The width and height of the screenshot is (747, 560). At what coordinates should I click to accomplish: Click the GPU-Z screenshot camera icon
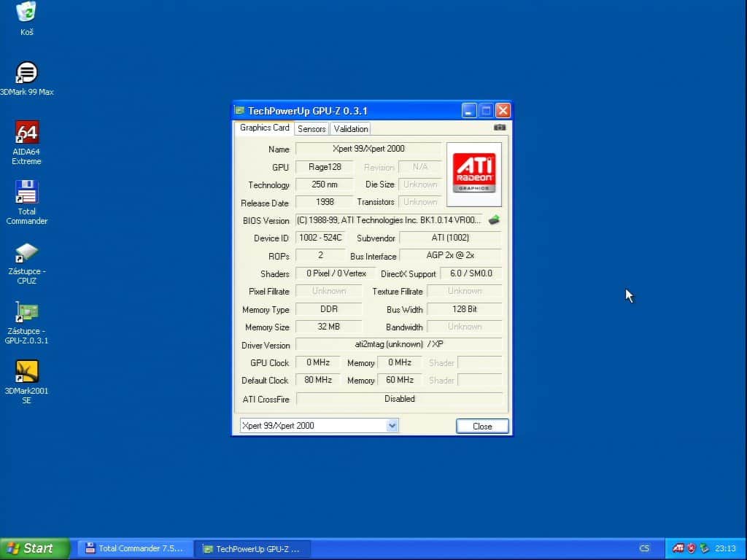point(499,128)
